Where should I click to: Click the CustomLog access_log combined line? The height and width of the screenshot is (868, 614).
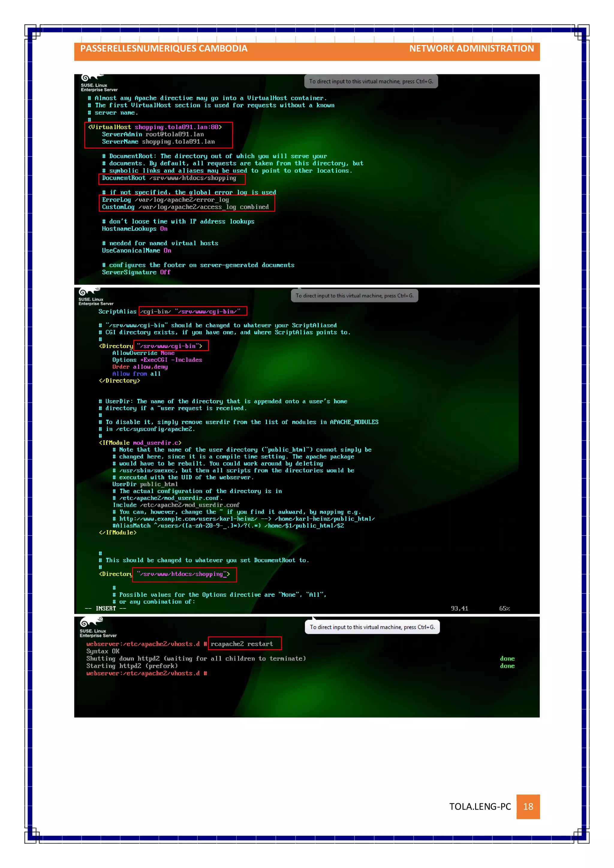coord(185,207)
